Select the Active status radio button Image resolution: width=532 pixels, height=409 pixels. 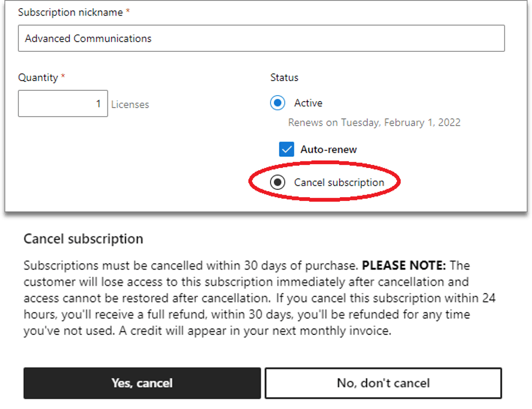278,103
